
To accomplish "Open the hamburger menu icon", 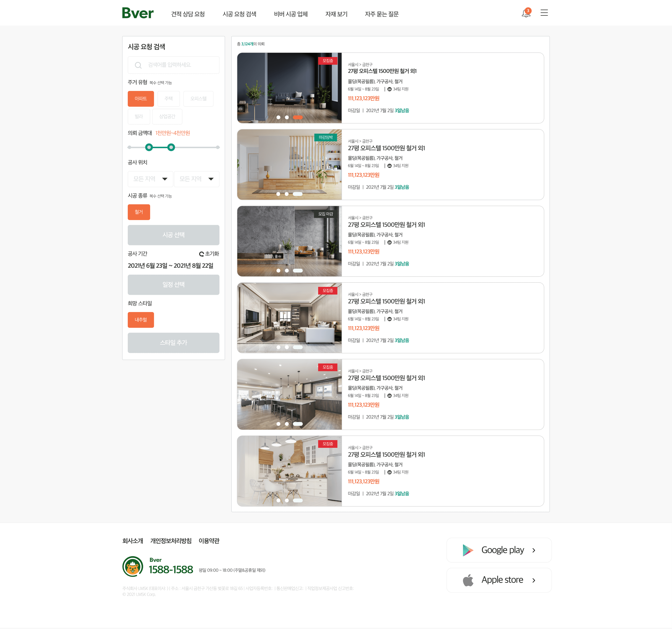I will 544,13.
